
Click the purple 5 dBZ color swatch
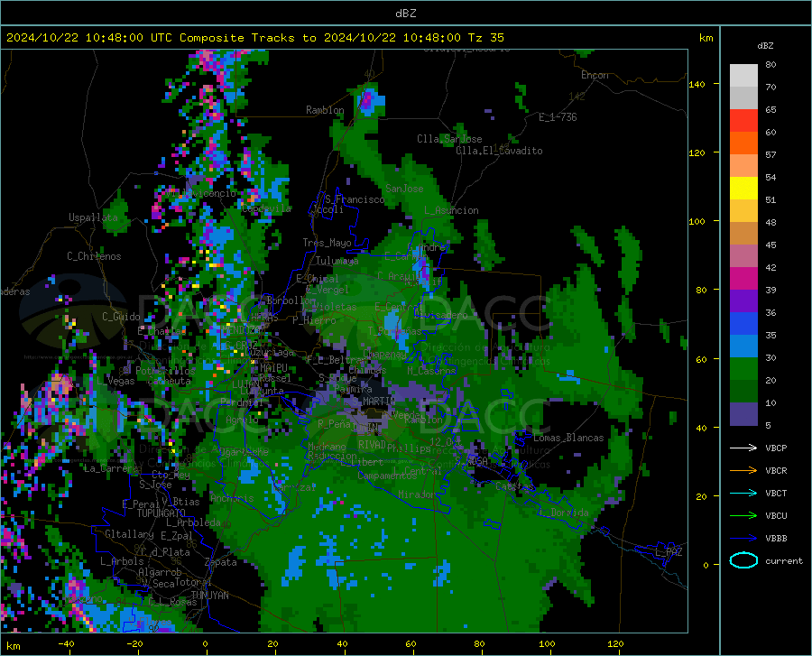tap(743, 414)
